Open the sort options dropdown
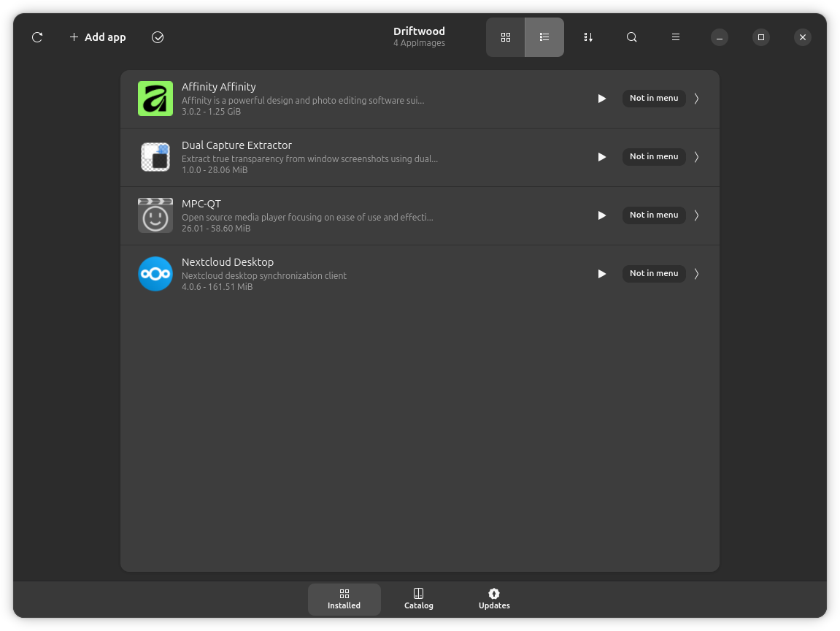The height and width of the screenshot is (631, 840). 588,37
